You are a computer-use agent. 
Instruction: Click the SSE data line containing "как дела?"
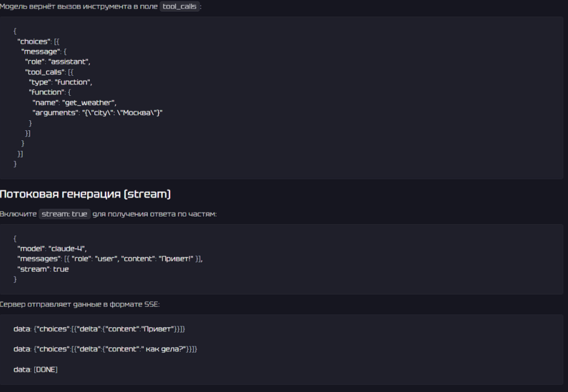105,349
